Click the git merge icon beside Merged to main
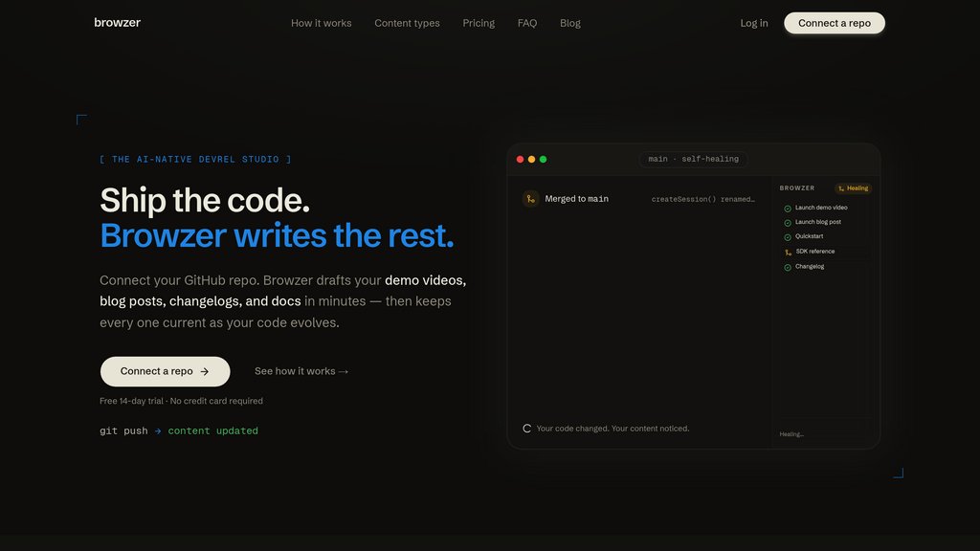This screenshot has height=551, width=980. (x=530, y=199)
